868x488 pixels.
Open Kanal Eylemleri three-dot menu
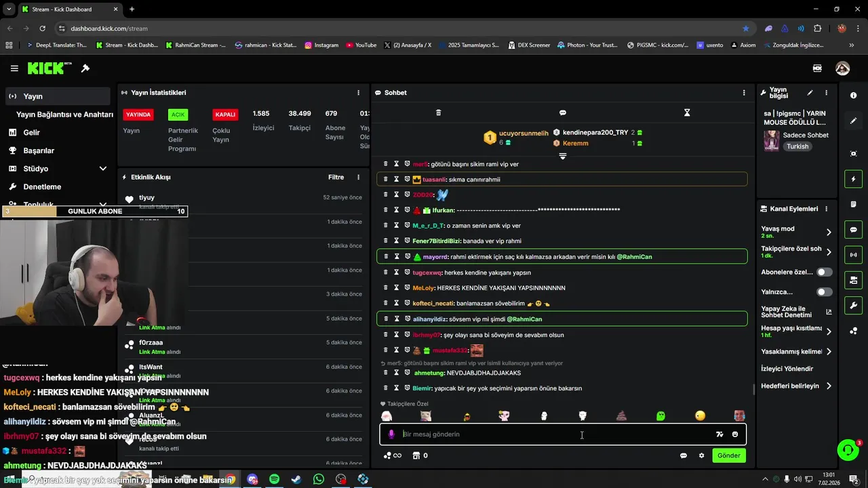click(826, 209)
